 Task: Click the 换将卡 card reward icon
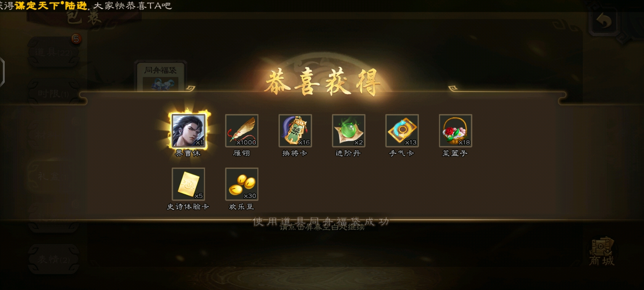[x=295, y=130]
